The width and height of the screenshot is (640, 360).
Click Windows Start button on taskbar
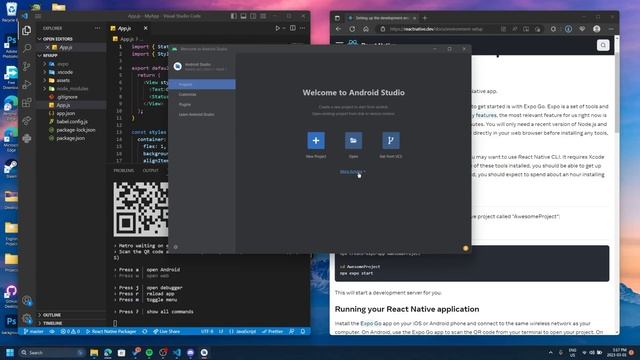(10, 352)
